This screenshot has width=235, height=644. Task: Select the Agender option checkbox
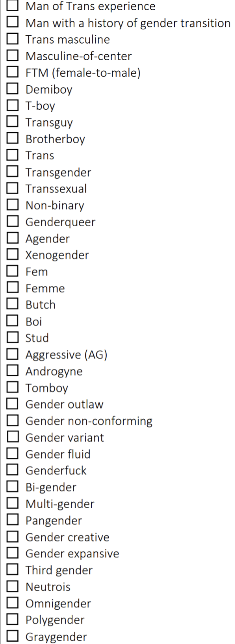coord(13,239)
